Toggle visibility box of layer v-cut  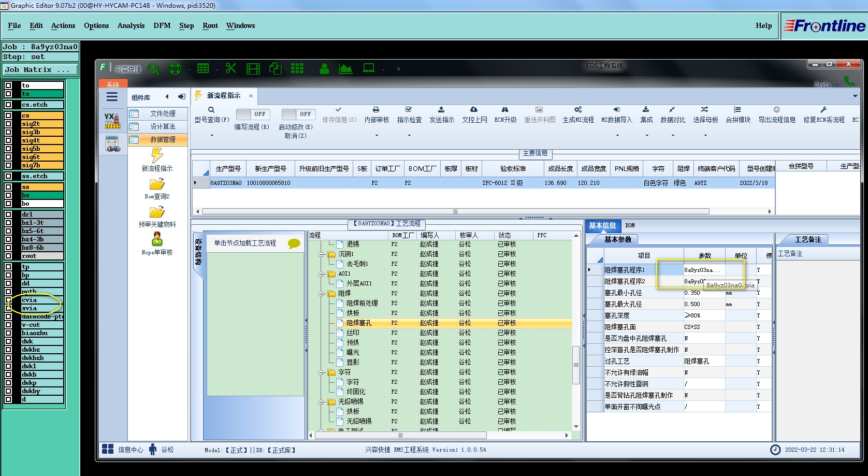(x=8, y=325)
